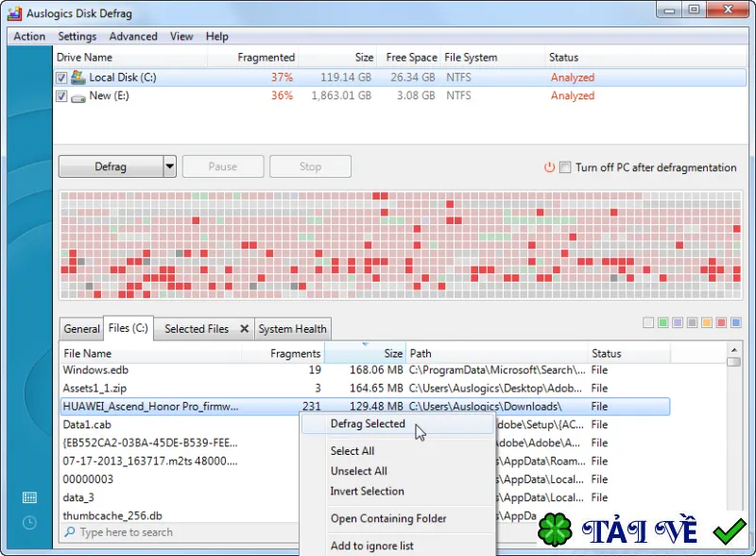The height and width of the screenshot is (556, 756).
Task: Close the Selected Files tab with X
Action: (245, 329)
